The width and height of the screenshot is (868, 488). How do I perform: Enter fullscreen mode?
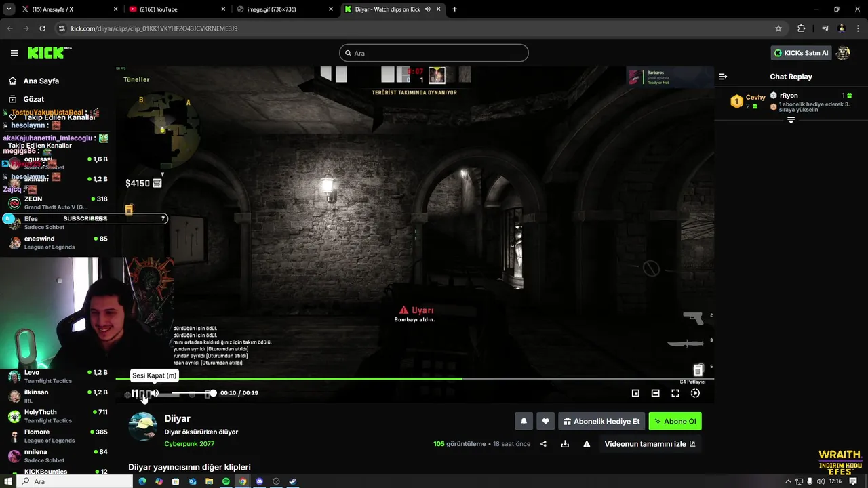pyautogui.click(x=675, y=393)
